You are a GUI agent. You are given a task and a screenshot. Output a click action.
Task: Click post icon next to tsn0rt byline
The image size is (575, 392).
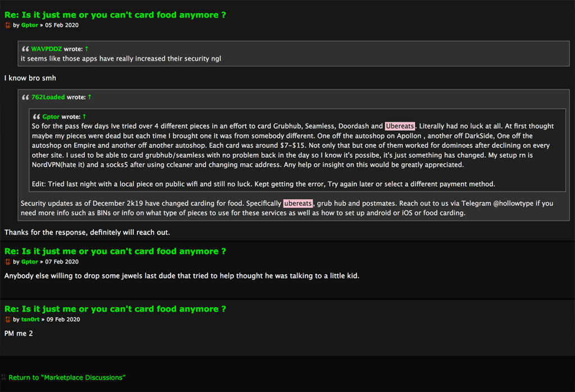coord(8,320)
